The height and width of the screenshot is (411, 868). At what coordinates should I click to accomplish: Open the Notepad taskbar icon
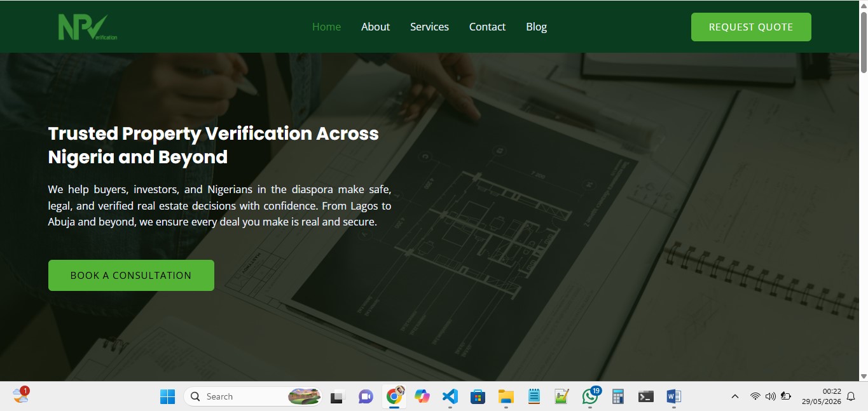534,396
